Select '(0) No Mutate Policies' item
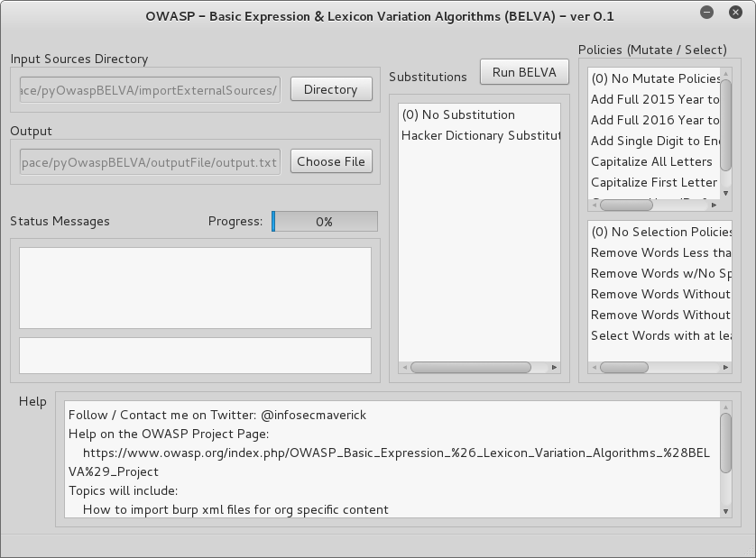 (655, 78)
